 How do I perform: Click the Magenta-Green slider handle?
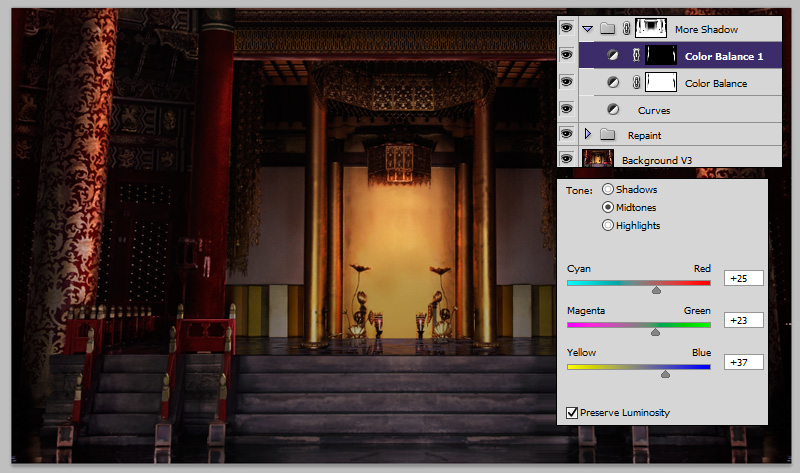[655, 332]
